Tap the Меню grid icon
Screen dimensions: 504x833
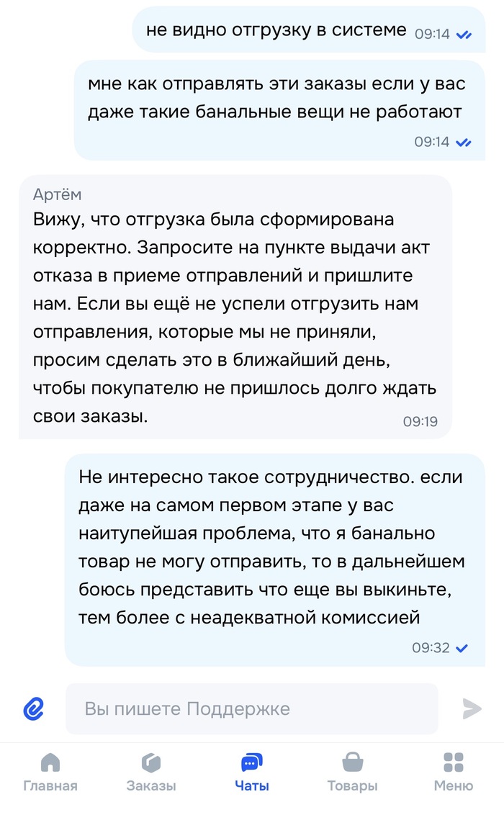(454, 762)
